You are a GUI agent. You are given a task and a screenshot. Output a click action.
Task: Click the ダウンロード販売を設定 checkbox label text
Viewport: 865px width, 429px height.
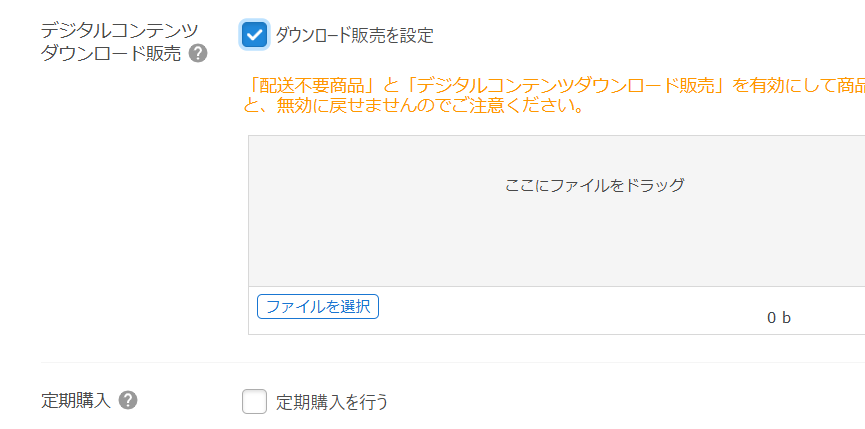click(354, 36)
